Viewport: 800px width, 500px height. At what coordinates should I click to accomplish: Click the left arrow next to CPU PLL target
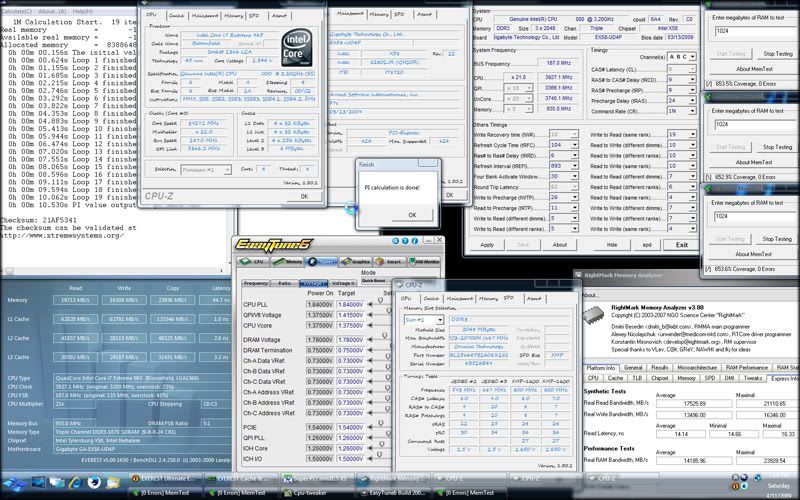[370, 305]
